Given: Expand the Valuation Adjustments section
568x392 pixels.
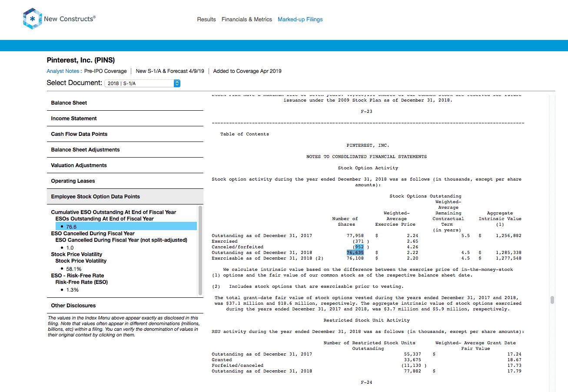Looking at the screenshot, I should tap(125, 165).
